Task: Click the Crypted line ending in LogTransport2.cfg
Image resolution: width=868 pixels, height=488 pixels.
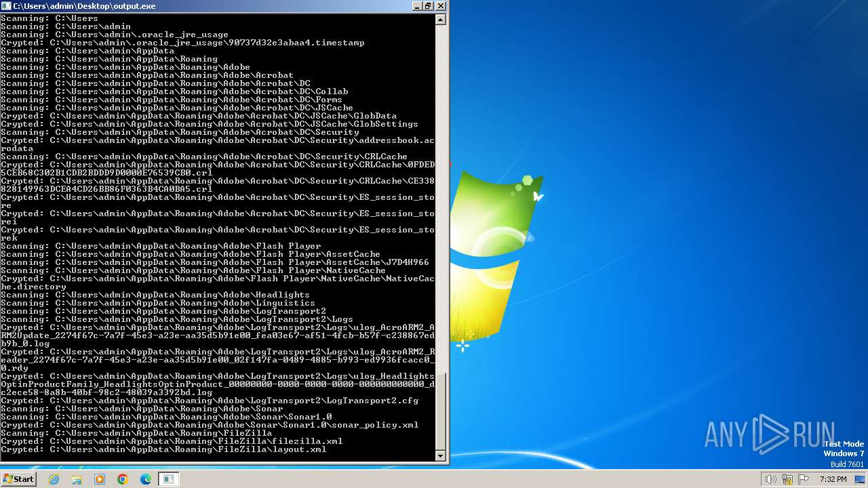Action: tap(210, 401)
